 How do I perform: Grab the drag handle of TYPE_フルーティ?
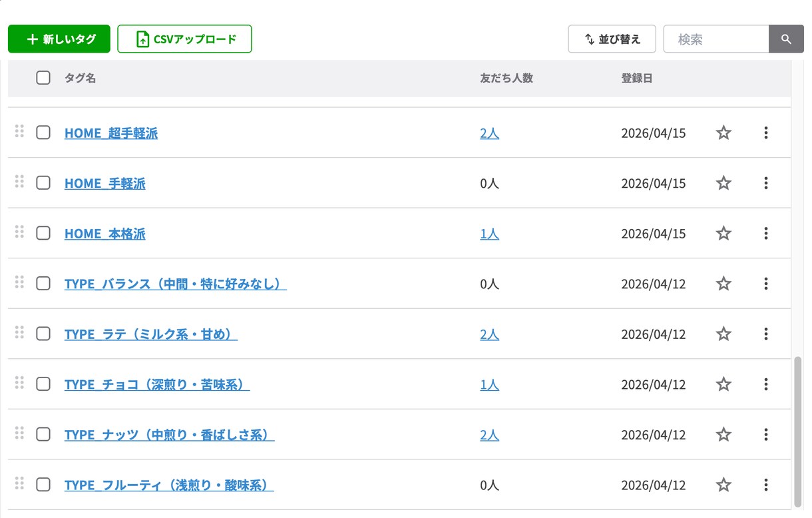[x=19, y=483]
